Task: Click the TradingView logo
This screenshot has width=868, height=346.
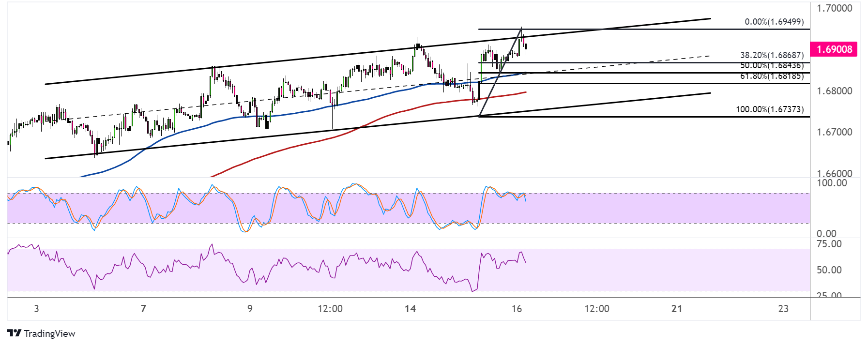Action: pyautogui.click(x=42, y=333)
